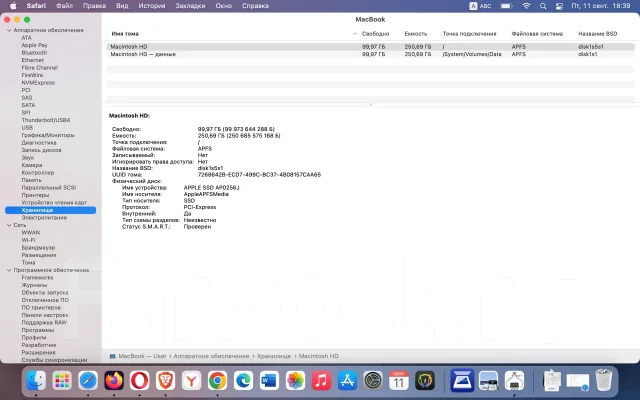Viewport: 640px width, 400px height.
Task: Open the Trash in the Dock
Action: 604,381
